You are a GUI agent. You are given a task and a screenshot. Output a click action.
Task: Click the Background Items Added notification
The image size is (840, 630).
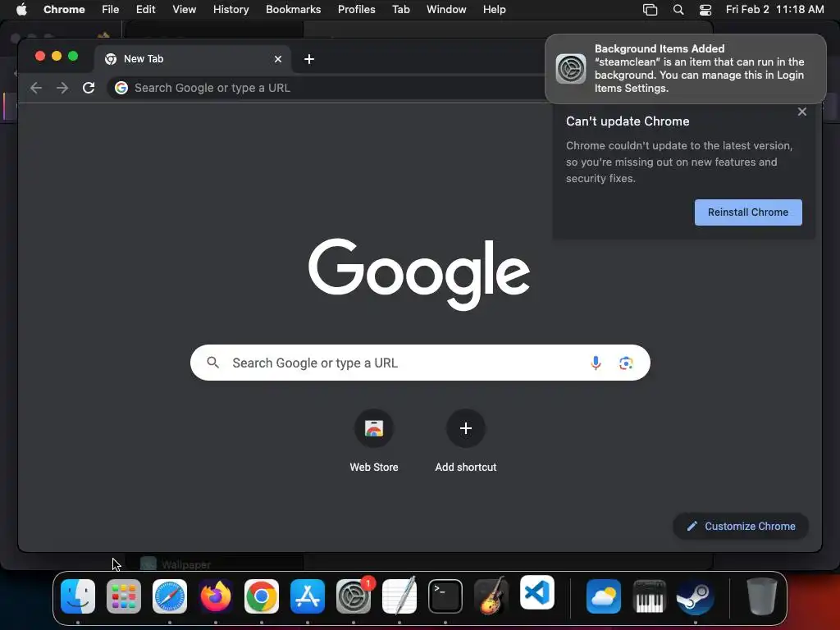685,69
